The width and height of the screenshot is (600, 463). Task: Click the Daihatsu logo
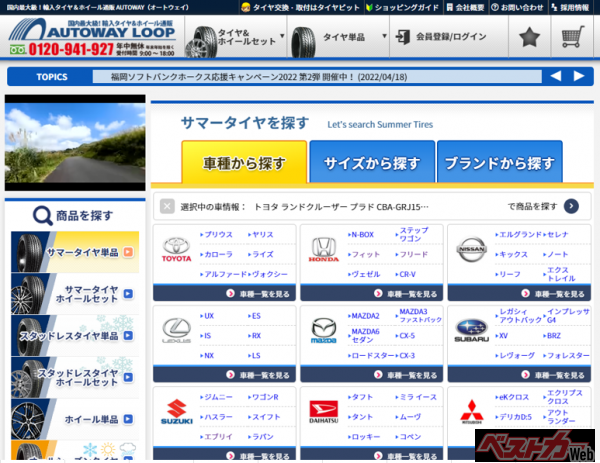pos(324,412)
